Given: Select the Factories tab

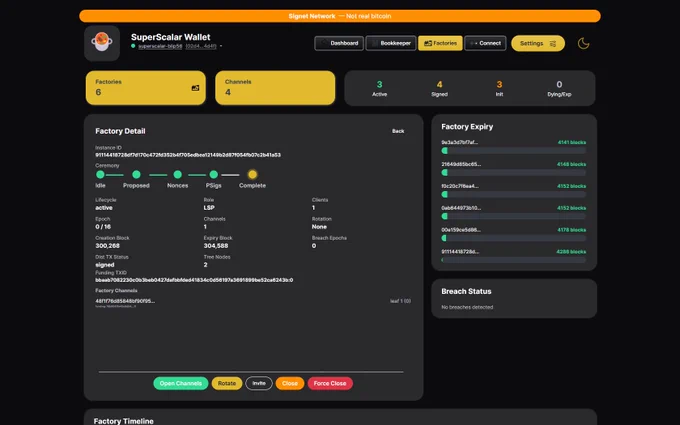Looking at the screenshot, I should [440, 43].
